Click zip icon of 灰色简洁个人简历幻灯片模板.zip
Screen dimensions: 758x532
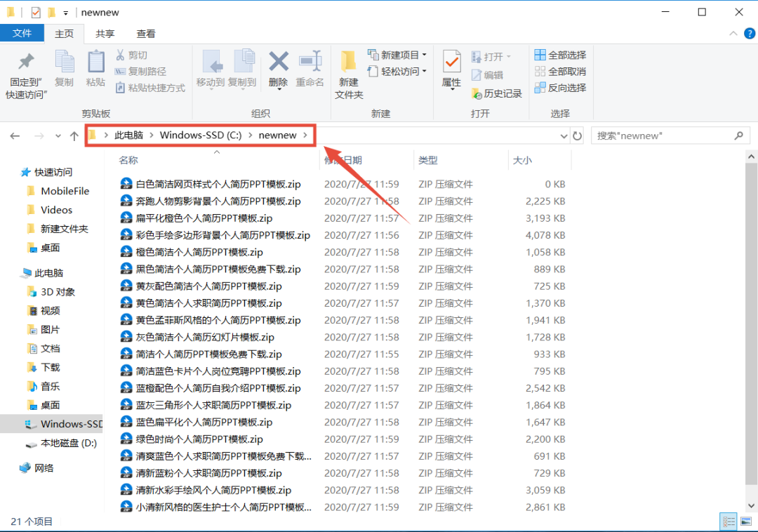click(126, 337)
